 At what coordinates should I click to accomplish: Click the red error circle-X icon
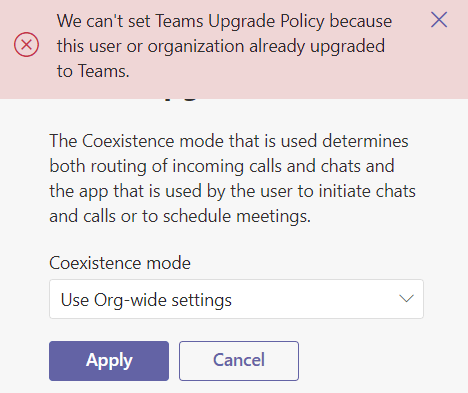click(26, 44)
